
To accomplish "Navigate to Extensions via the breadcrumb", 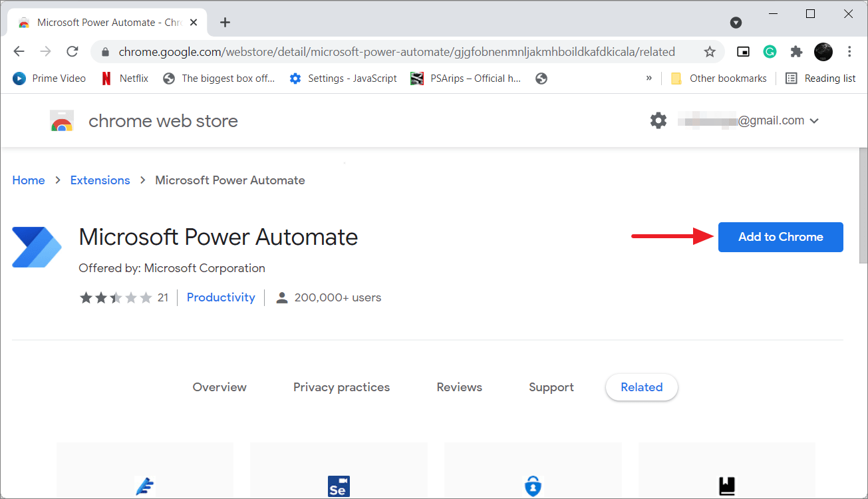I will point(100,180).
